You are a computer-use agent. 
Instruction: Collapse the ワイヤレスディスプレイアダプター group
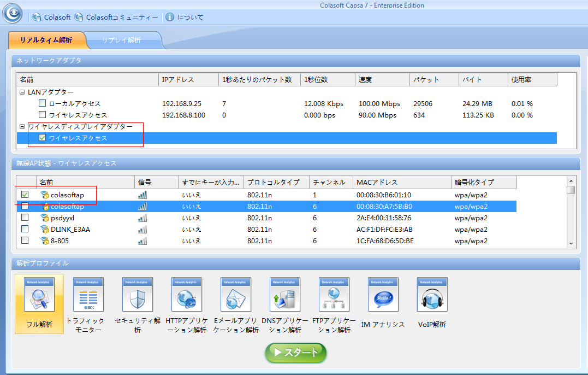point(22,127)
